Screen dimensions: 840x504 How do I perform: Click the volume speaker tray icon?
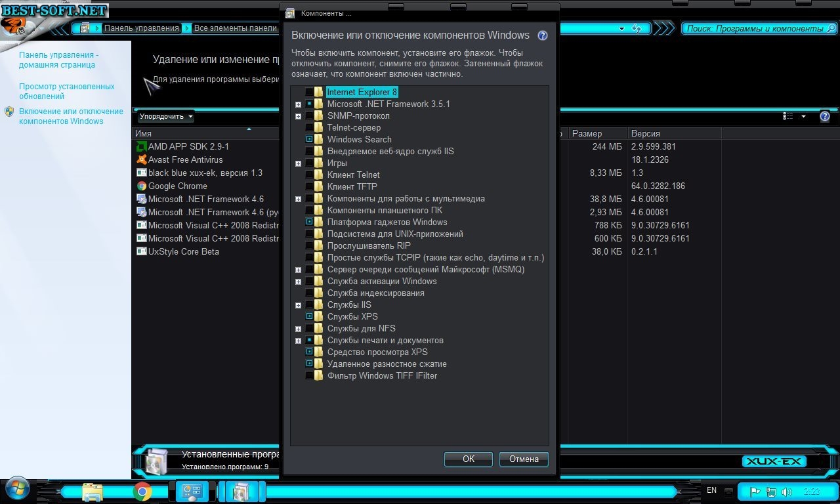[787, 492]
